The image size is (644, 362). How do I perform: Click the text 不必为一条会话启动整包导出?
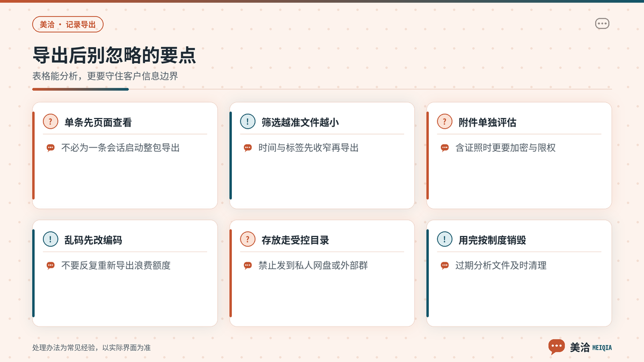[x=120, y=147]
